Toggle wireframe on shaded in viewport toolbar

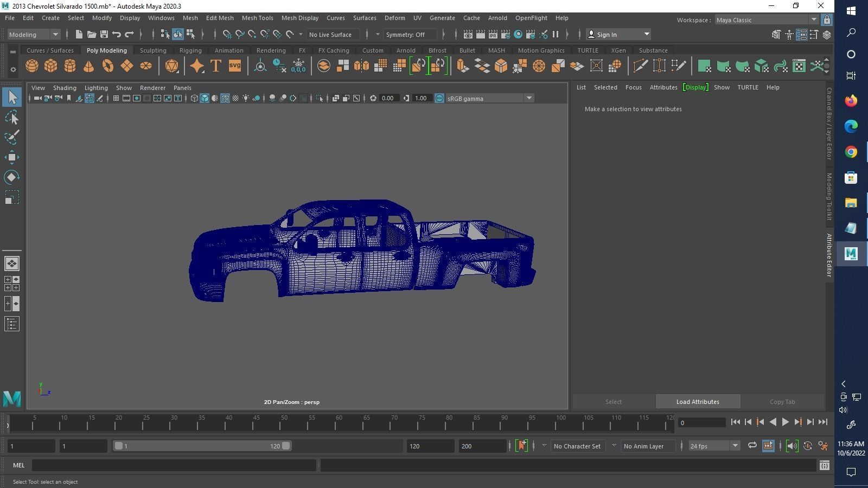tap(225, 98)
